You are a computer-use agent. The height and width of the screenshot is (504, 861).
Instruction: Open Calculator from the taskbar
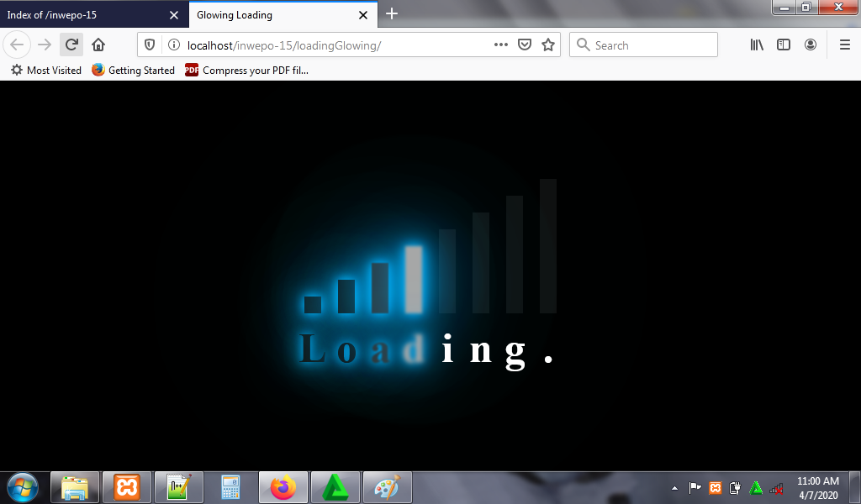[x=230, y=487]
